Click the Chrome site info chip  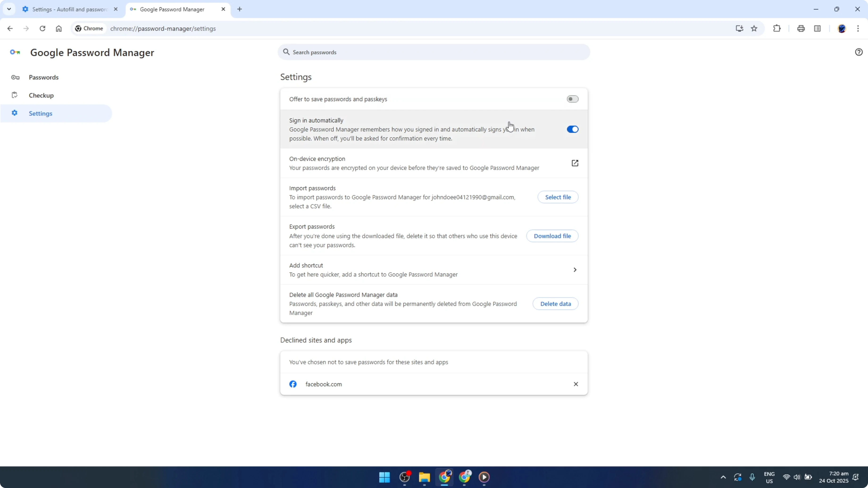(x=89, y=29)
